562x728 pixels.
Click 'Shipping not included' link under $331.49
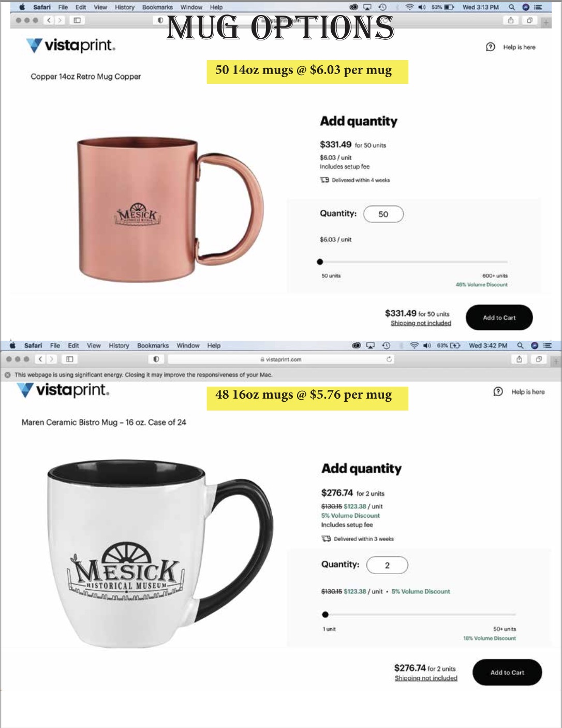(x=421, y=323)
